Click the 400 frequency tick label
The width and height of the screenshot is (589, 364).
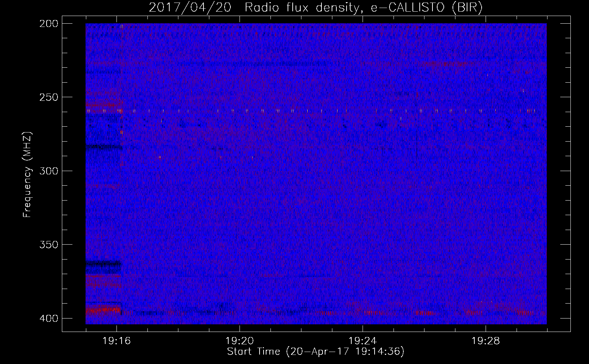[48, 318]
